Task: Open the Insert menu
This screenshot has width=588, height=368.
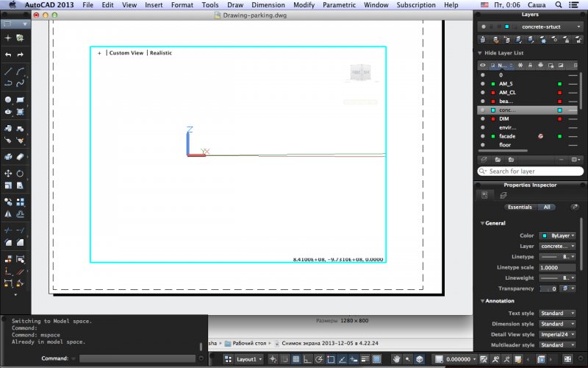Action: (154, 5)
